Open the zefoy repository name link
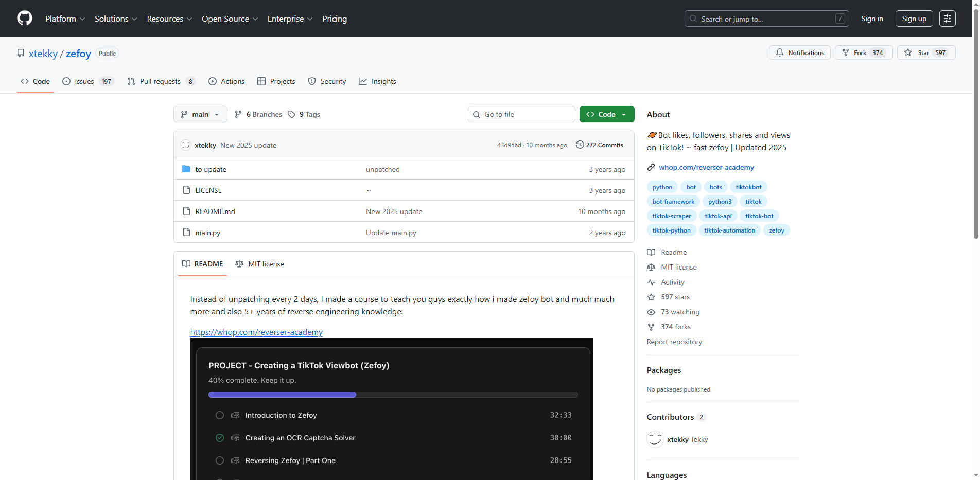Screen dimensions: 980x480 78,54
